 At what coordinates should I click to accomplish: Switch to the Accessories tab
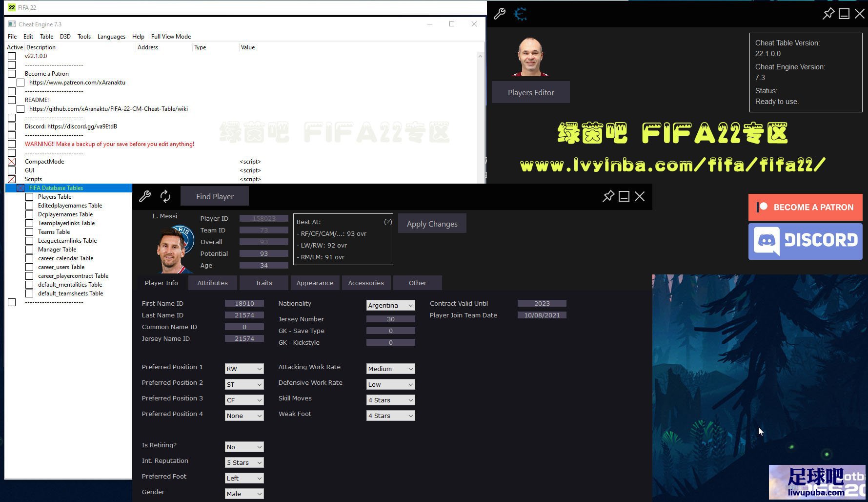click(366, 283)
